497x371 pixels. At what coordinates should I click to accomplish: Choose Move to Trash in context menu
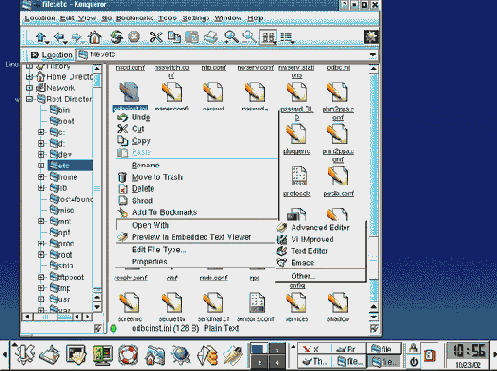pyautogui.click(x=197, y=177)
